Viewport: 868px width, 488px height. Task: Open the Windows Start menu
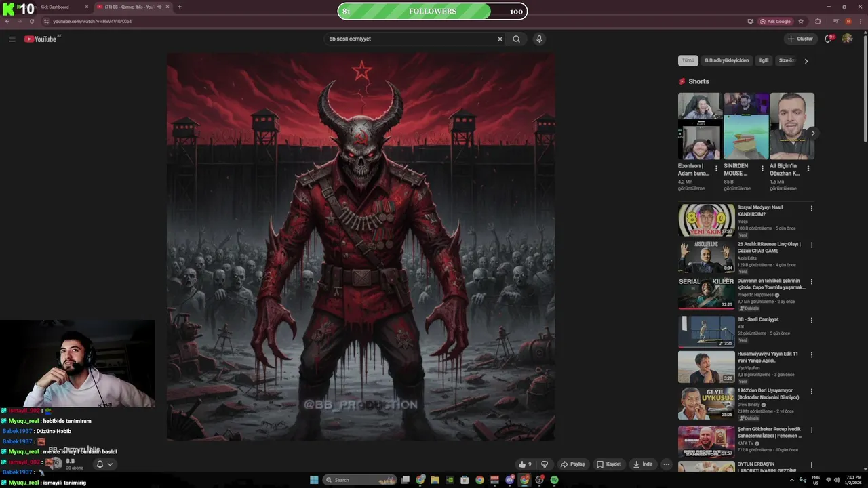(x=314, y=480)
